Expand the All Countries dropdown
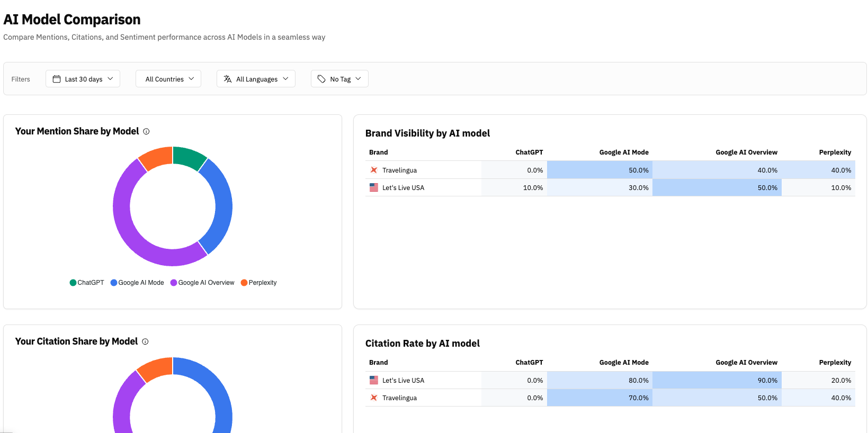 tap(168, 79)
